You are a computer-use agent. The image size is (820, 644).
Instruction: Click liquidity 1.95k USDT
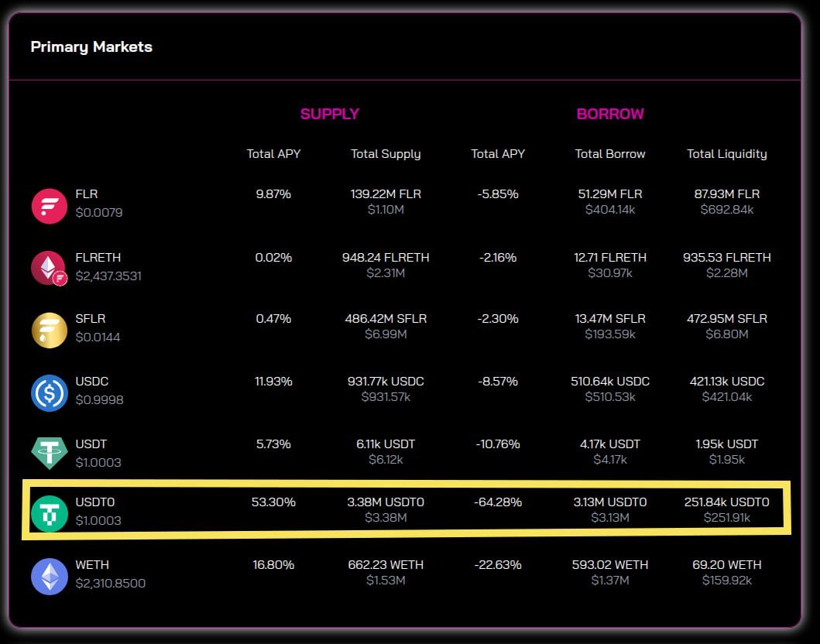(x=727, y=444)
